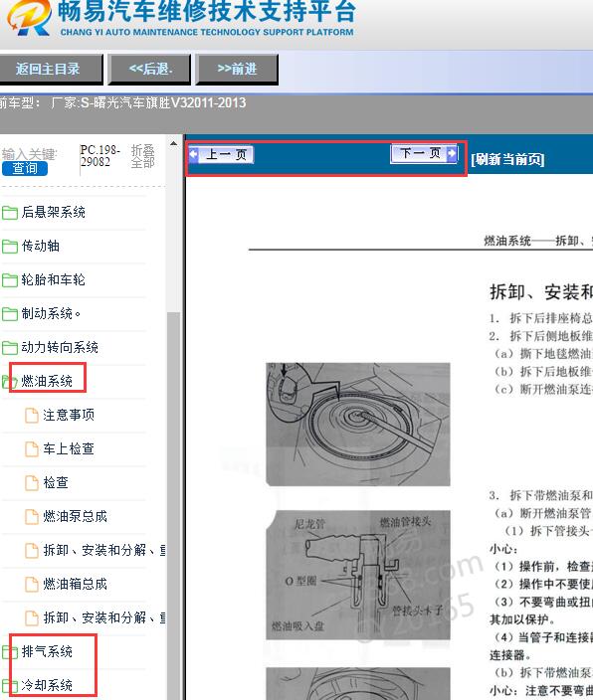Open the 燃油泵总成 page
Viewport: 593px width, 700px height.
click(75, 516)
